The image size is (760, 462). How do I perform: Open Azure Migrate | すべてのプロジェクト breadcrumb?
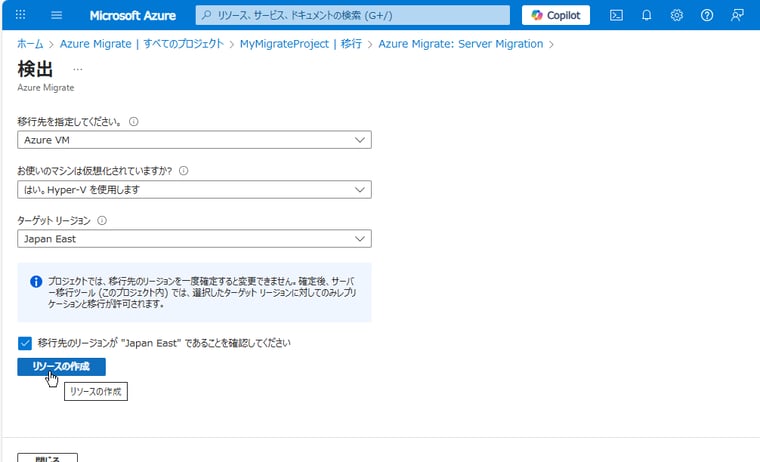pyautogui.click(x=142, y=44)
